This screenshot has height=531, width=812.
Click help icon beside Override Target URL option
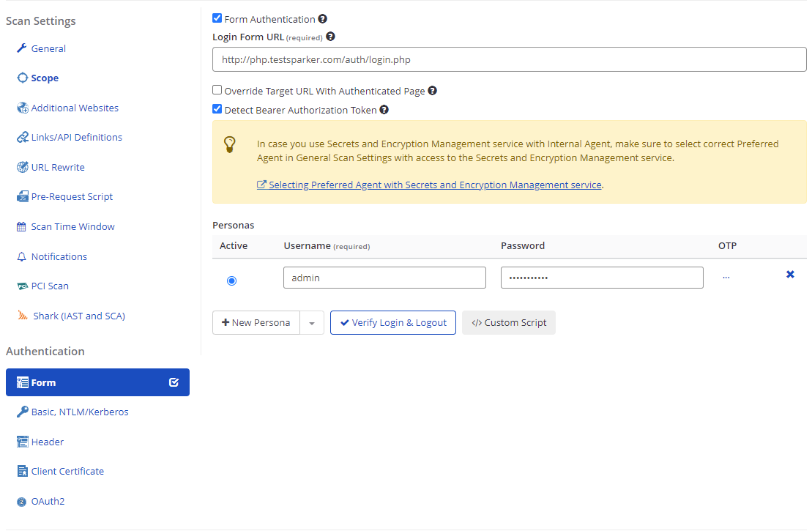[432, 92]
